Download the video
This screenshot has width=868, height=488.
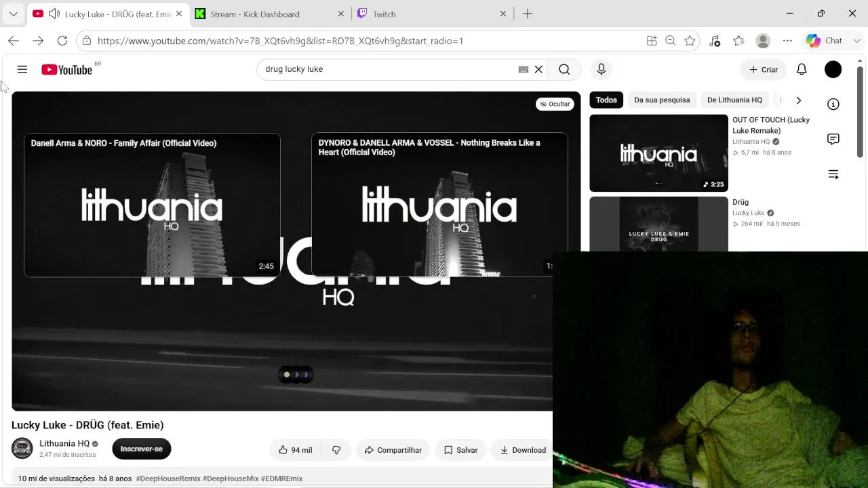point(523,450)
